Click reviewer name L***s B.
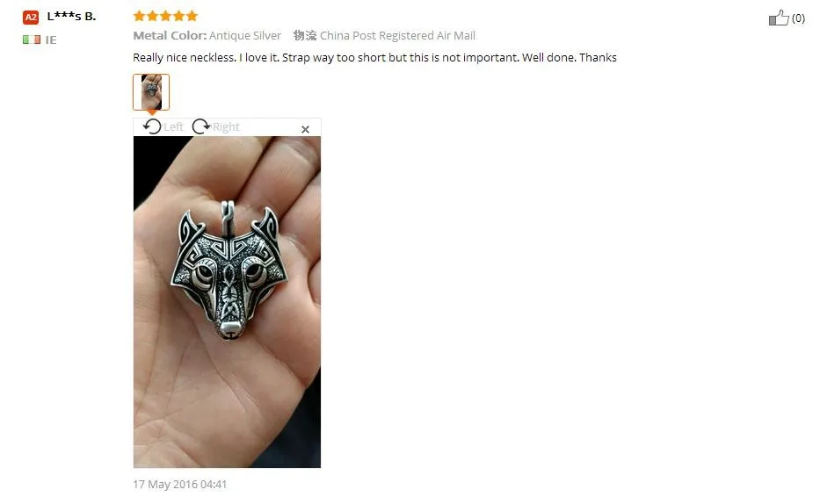The image size is (820, 504). click(72, 16)
